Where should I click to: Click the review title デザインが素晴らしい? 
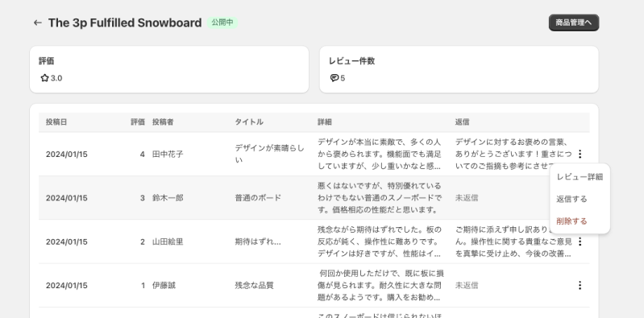(269, 154)
